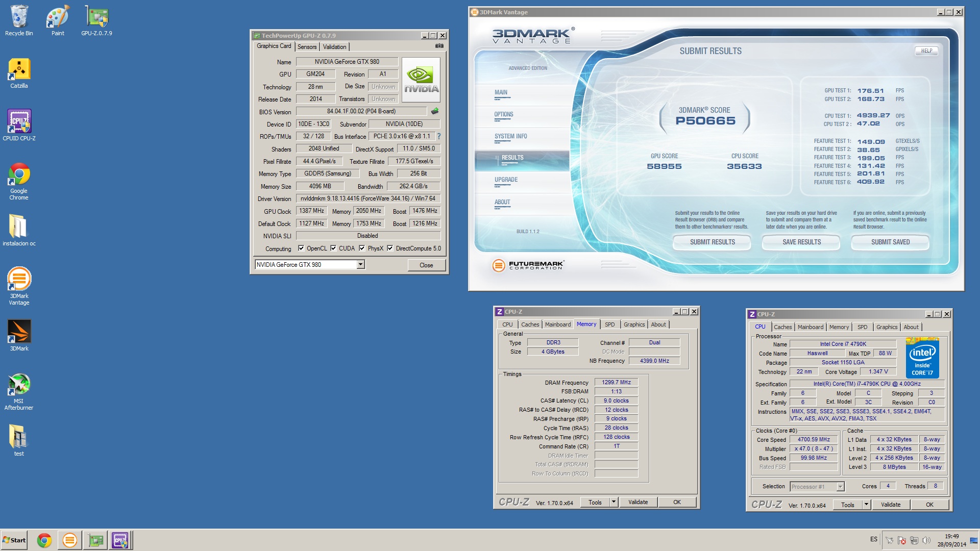Click the Windows Start button
Image resolution: width=980 pixels, height=551 pixels.
tap(14, 540)
